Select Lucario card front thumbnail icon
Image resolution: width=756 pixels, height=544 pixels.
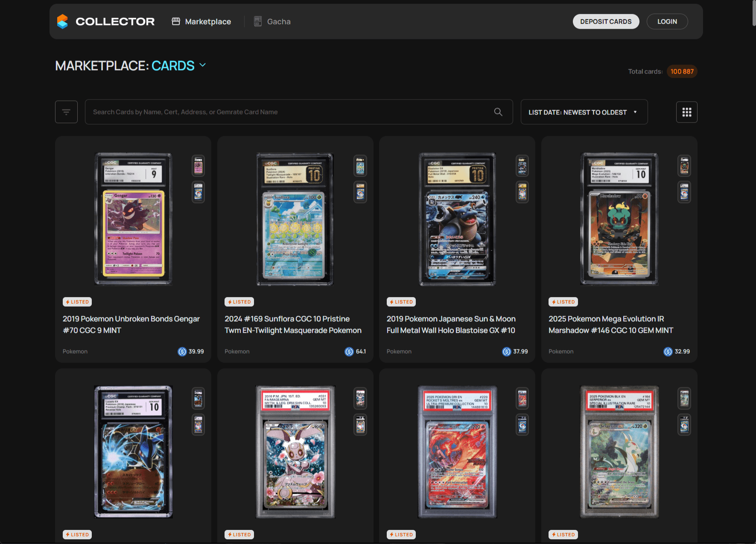point(198,398)
